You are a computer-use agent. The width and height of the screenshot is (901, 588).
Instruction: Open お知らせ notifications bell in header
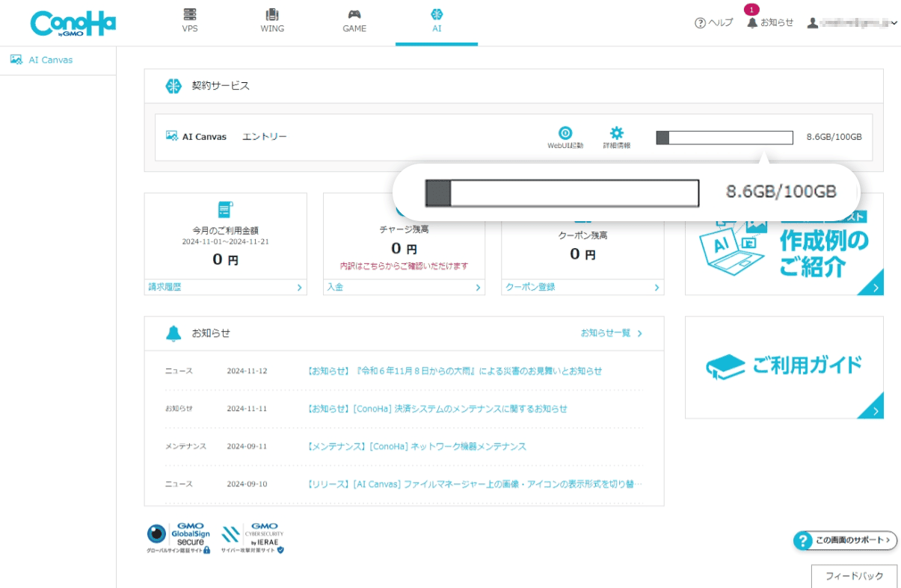pyautogui.click(x=770, y=23)
